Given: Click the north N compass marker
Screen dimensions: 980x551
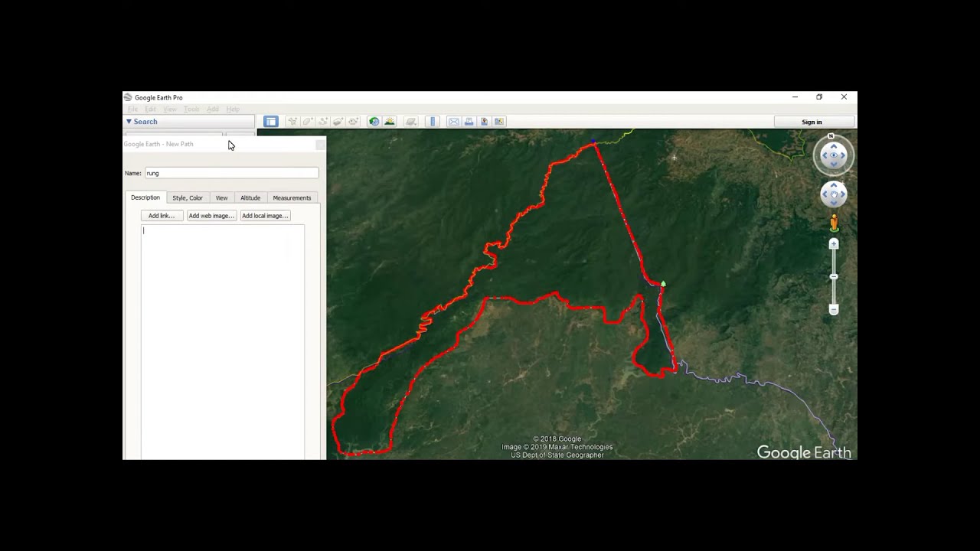Looking at the screenshot, I should pos(831,135).
